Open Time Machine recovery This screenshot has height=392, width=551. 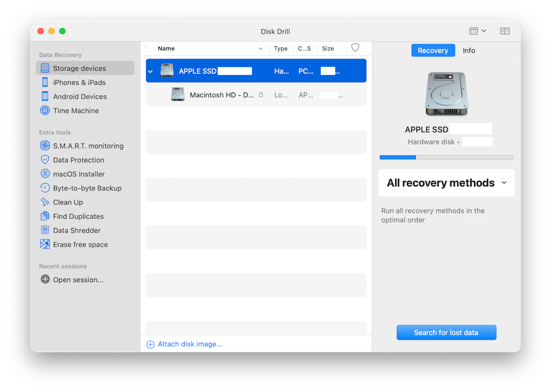click(x=76, y=111)
